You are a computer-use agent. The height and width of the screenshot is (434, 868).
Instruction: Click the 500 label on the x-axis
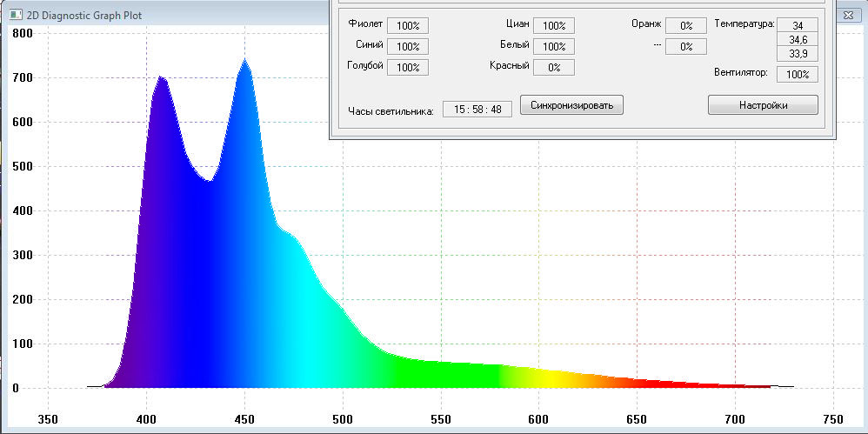click(x=343, y=418)
